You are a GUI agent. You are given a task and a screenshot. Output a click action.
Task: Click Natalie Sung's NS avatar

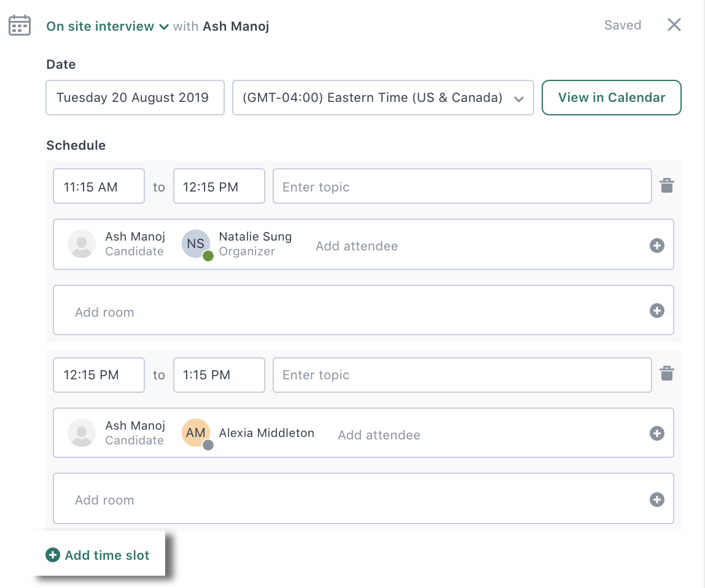click(x=196, y=243)
